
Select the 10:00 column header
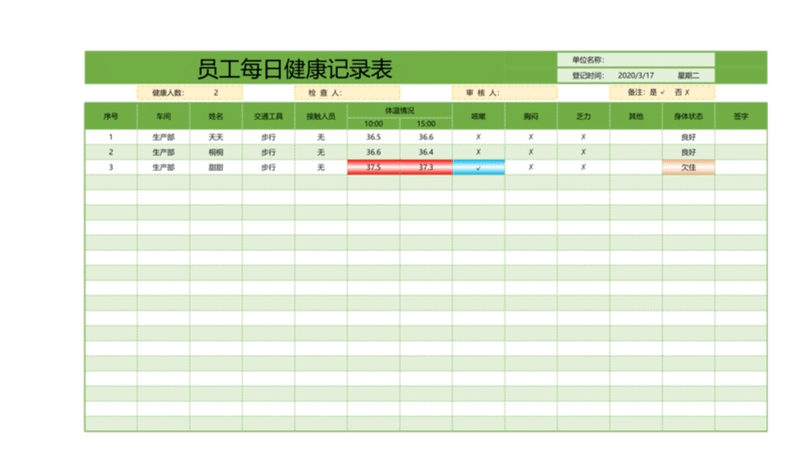[x=373, y=123]
